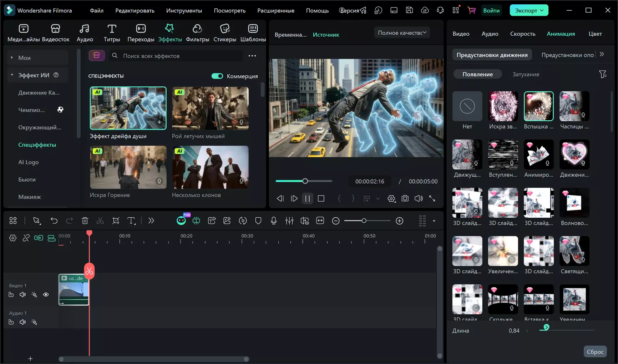
Task: Mute the Видео 1 track speaker
Action: 22,294
